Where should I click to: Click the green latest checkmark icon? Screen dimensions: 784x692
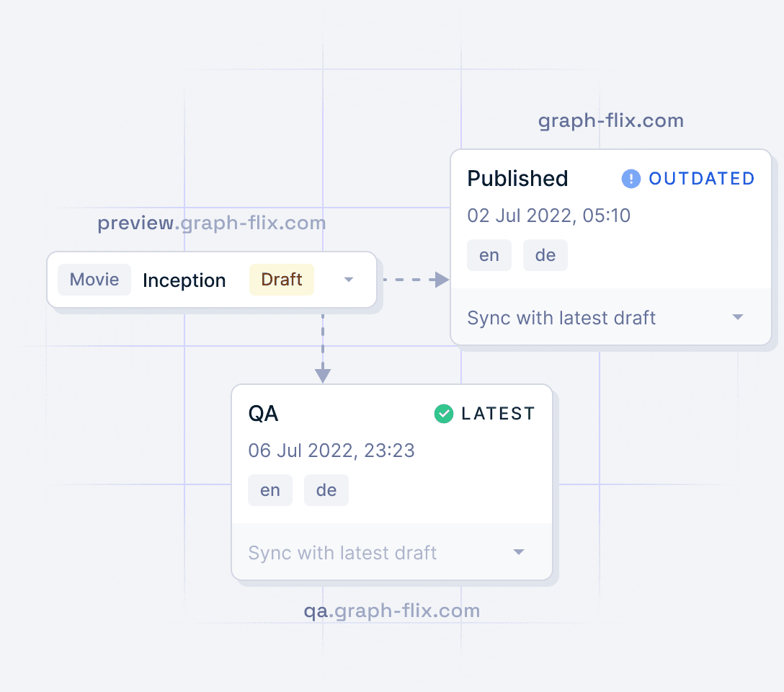coord(444,414)
